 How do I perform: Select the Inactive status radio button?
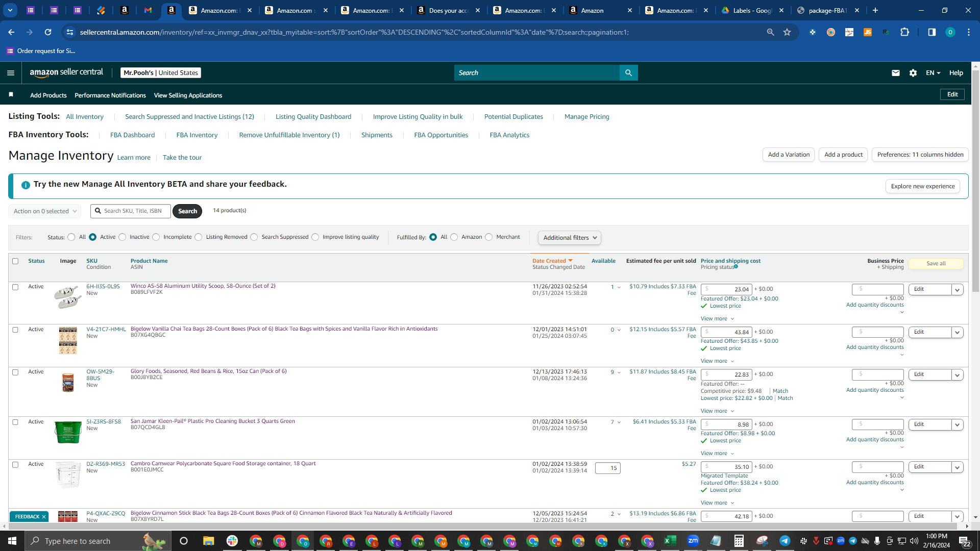[x=122, y=237]
